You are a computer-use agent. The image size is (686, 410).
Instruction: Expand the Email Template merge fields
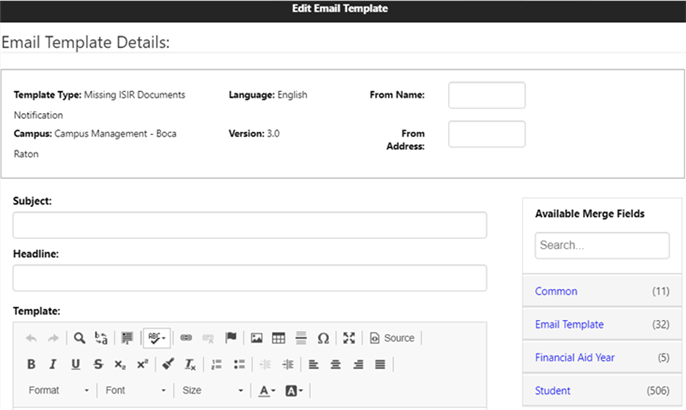pyautogui.click(x=602, y=324)
